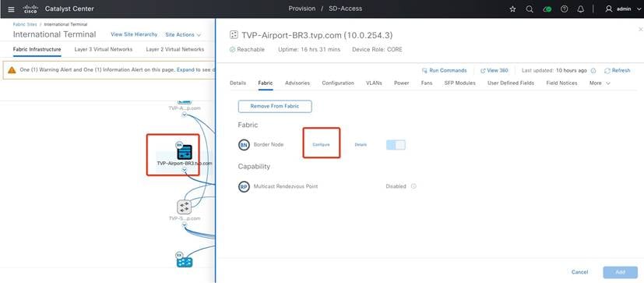Refresh the device panel
The image size is (644, 283).
tap(618, 71)
